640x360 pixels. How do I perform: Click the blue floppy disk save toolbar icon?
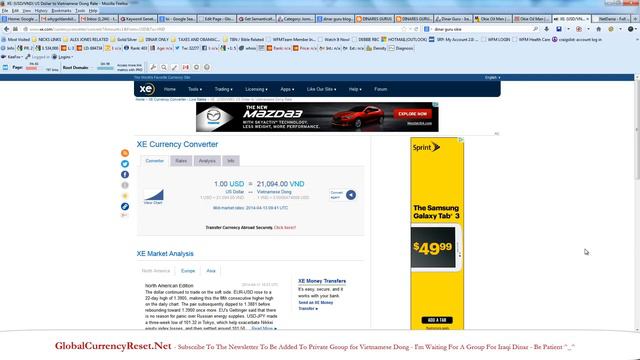point(559,29)
